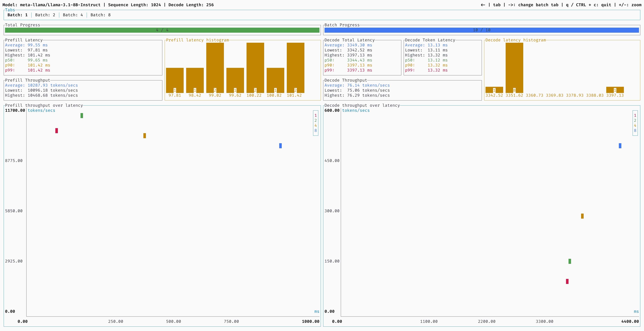Click the 99.62 bar in Prefill histogram
This screenshot has width=644, height=331.
point(235,80)
